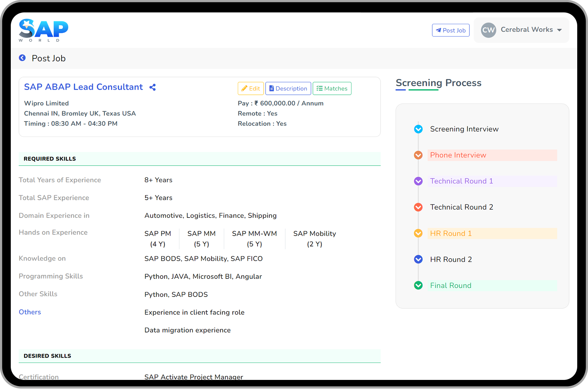
Task: Click Python, JAVA, Microsoft BI, Angular skills
Action: coord(203,276)
